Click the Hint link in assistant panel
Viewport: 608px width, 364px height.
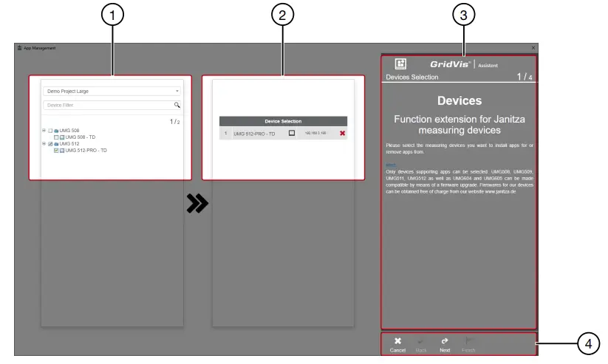coord(391,165)
